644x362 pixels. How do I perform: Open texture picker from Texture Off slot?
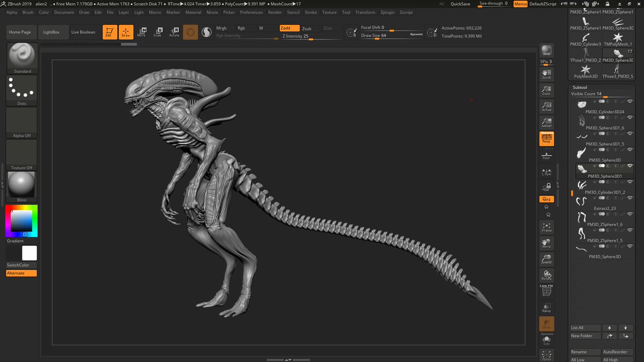(x=22, y=155)
